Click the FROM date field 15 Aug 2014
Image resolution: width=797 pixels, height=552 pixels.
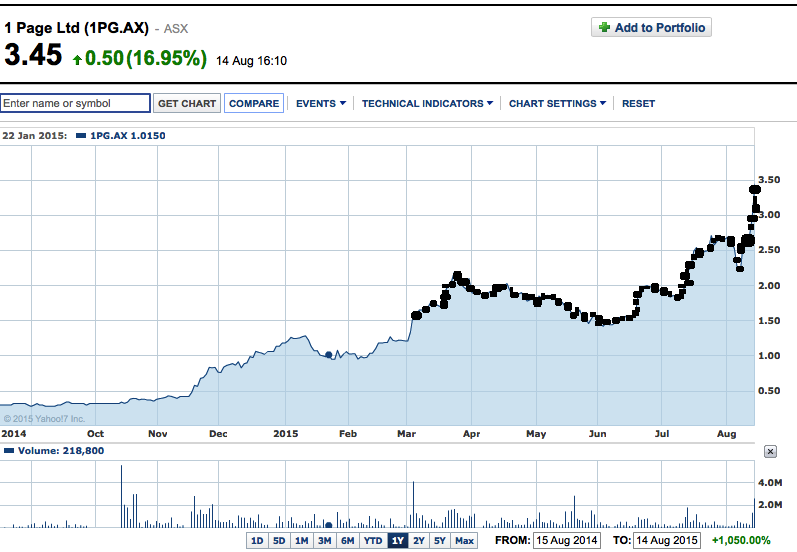coord(566,540)
